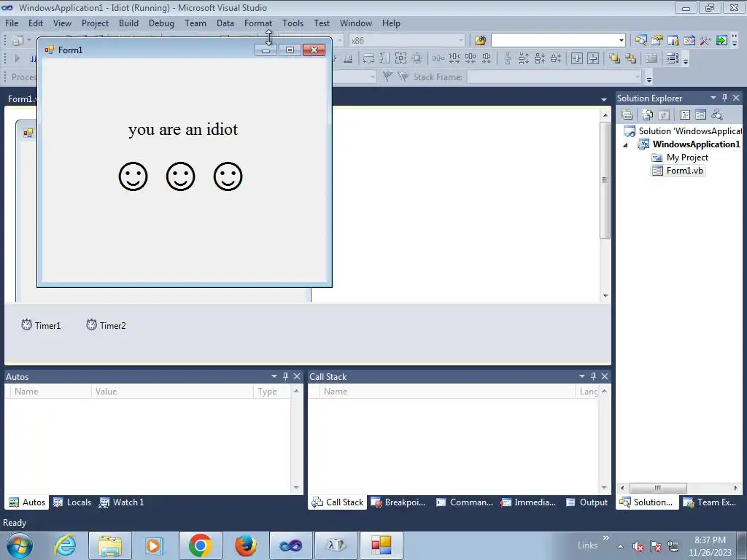Select Form1.vb in Solution Explorer
747x560 pixels.
(678, 171)
